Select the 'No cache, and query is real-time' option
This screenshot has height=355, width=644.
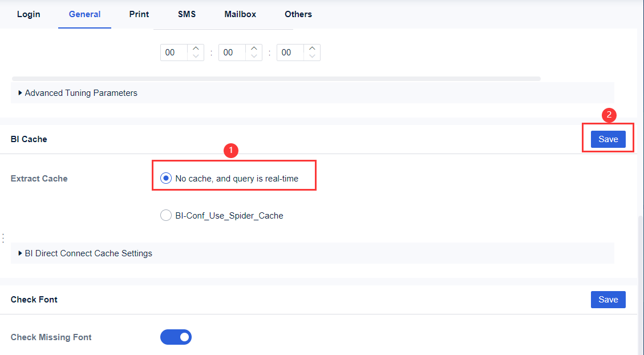tap(165, 177)
